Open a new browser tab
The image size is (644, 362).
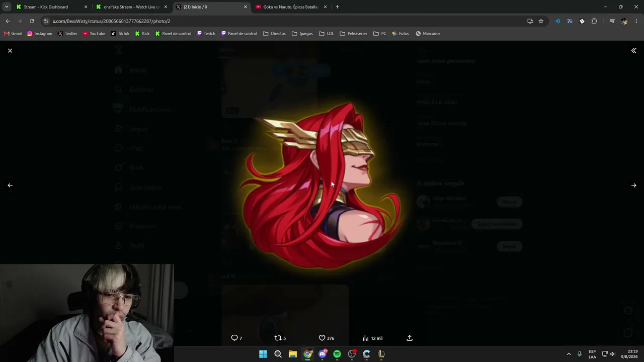click(x=337, y=7)
